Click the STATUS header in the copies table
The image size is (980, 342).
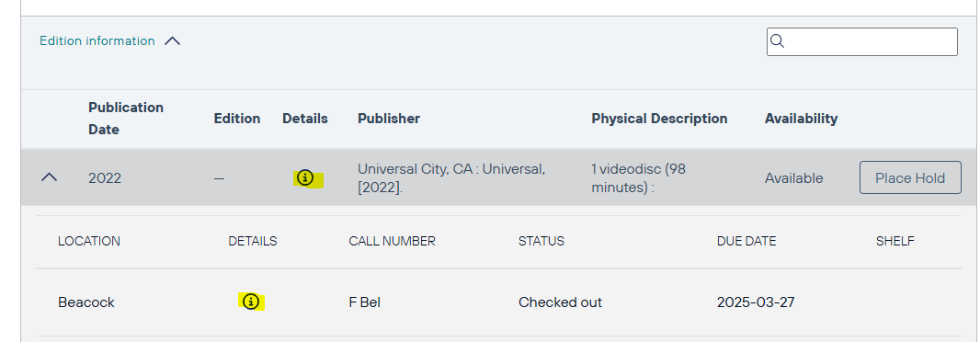point(541,242)
